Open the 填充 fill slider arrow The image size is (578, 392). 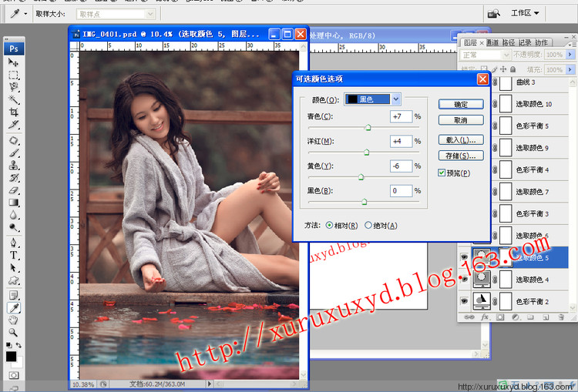[570, 69]
